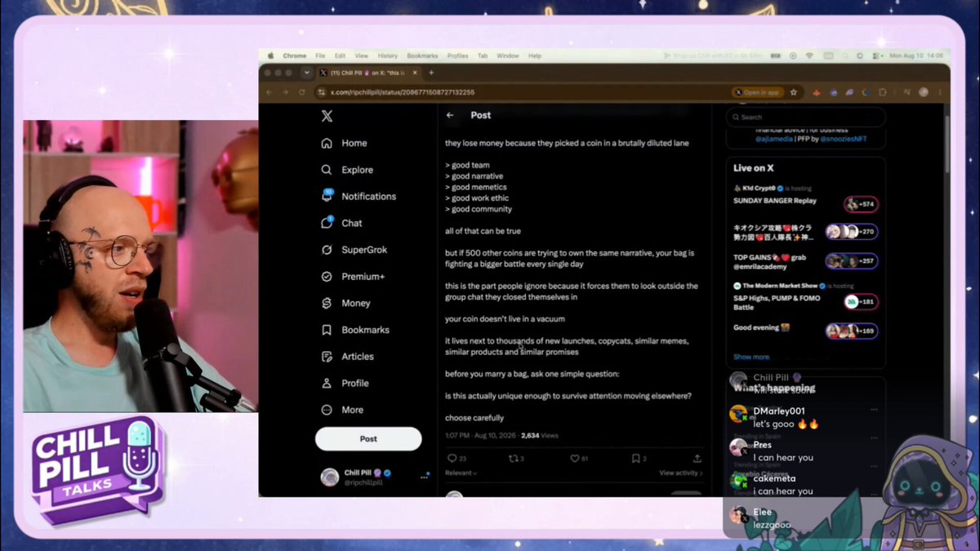Viewport: 980px width, 551px height.
Task: Open the Bookmarks icon in sidebar
Action: coord(327,330)
